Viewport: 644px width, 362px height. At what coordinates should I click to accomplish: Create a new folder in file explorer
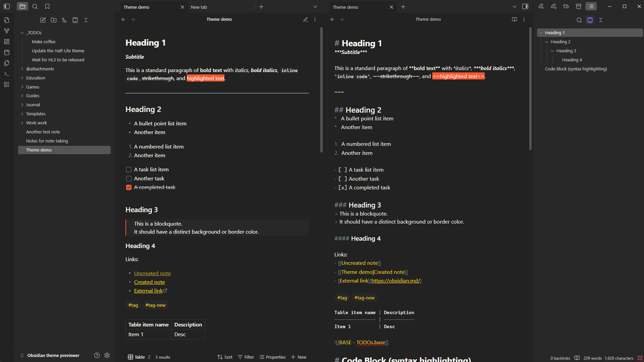coord(54,20)
